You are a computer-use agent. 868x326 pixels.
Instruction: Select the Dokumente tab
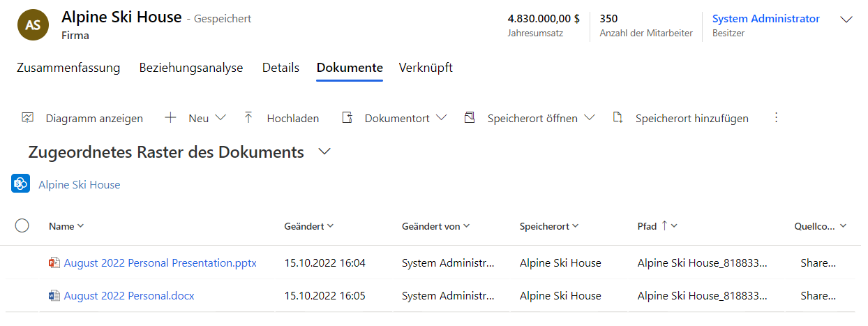coord(350,68)
